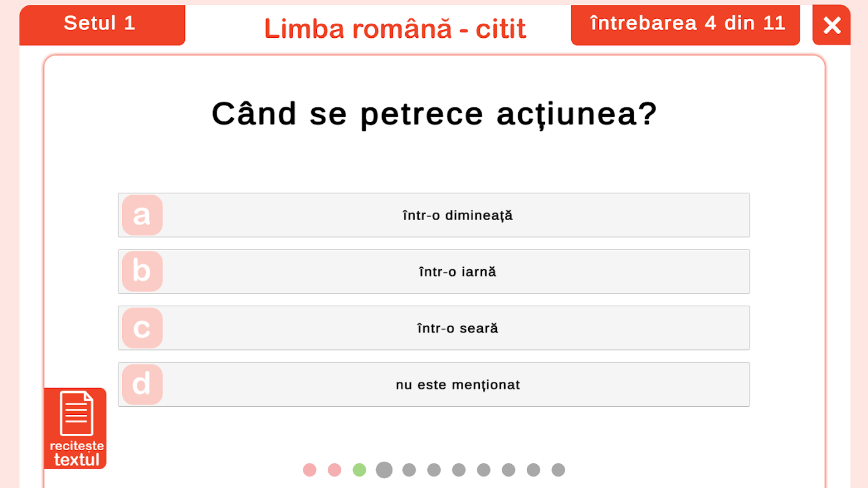Click the second red progress dot

point(335,470)
